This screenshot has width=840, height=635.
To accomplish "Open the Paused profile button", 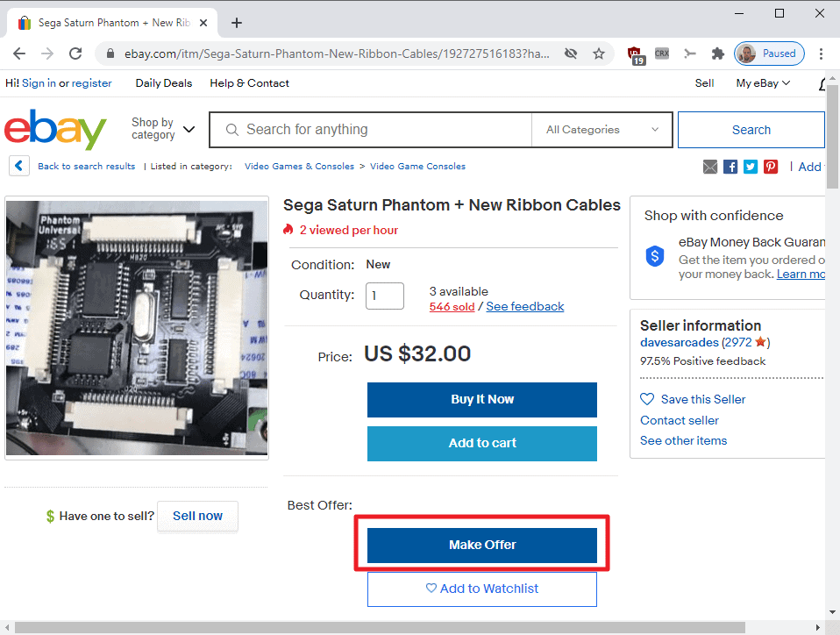I will [x=769, y=54].
